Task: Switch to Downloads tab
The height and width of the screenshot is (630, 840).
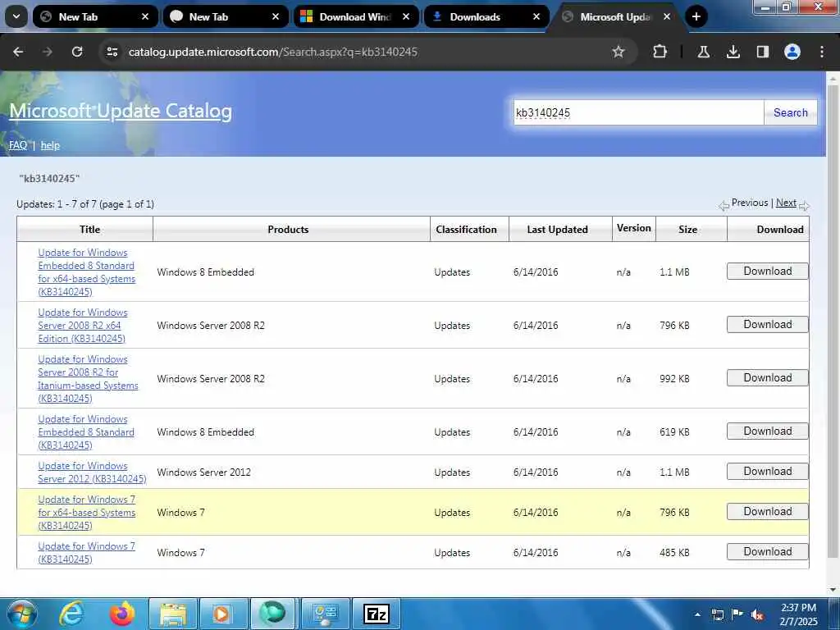Action: 486,16
